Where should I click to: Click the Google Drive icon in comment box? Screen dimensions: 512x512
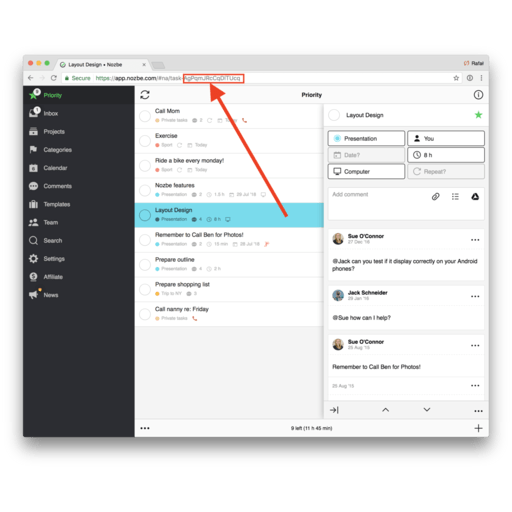pos(475,197)
